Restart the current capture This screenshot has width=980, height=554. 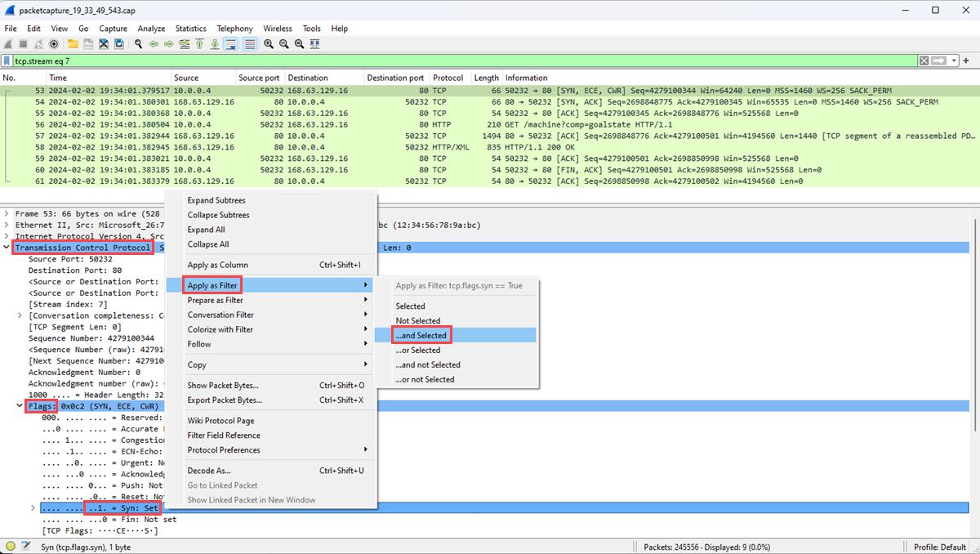pyautogui.click(x=38, y=43)
